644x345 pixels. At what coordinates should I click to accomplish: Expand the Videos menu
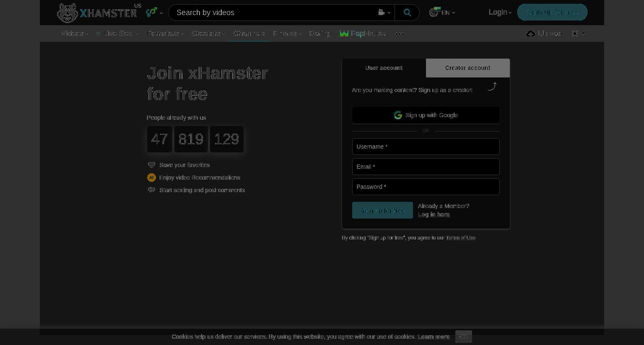point(74,33)
